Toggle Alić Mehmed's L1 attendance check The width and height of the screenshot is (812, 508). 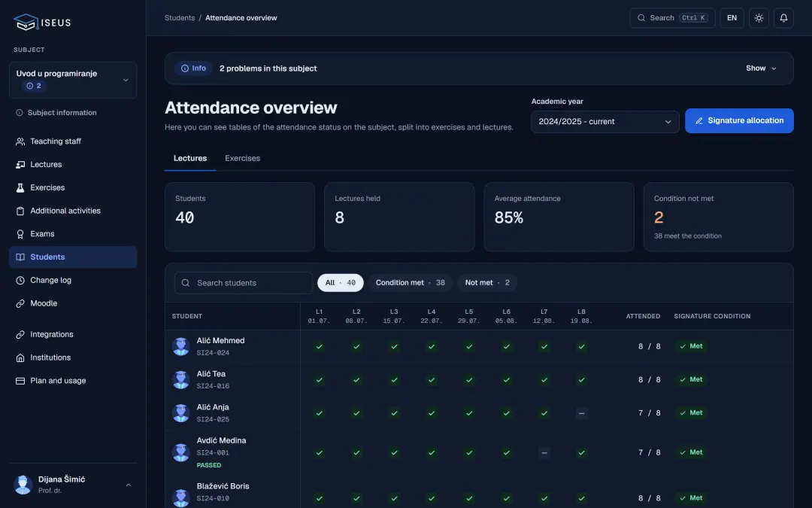click(x=319, y=346)
